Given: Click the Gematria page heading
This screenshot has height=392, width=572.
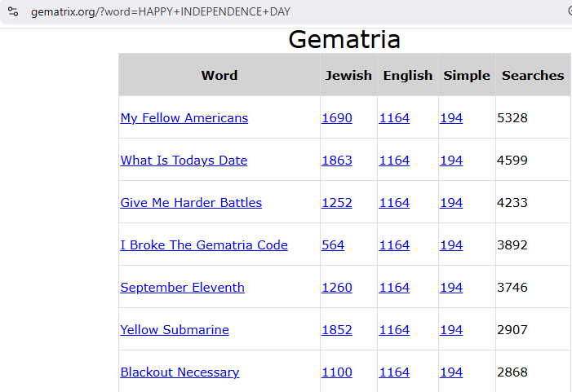Looking at the screenshot, I should (344, 39).
